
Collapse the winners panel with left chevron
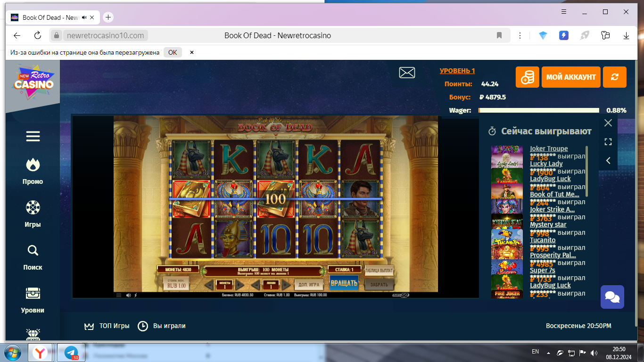608,161
